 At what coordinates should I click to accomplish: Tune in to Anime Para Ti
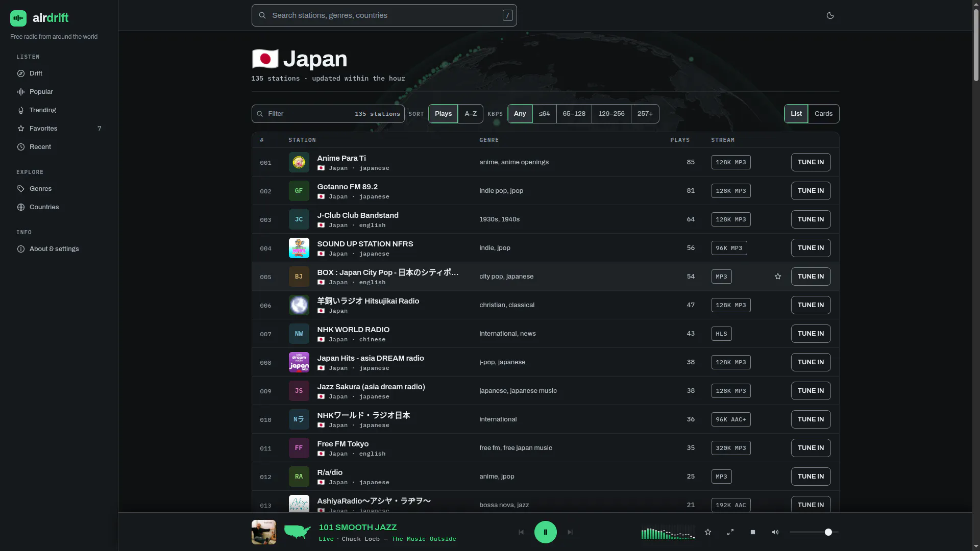(x=811, y=162)
